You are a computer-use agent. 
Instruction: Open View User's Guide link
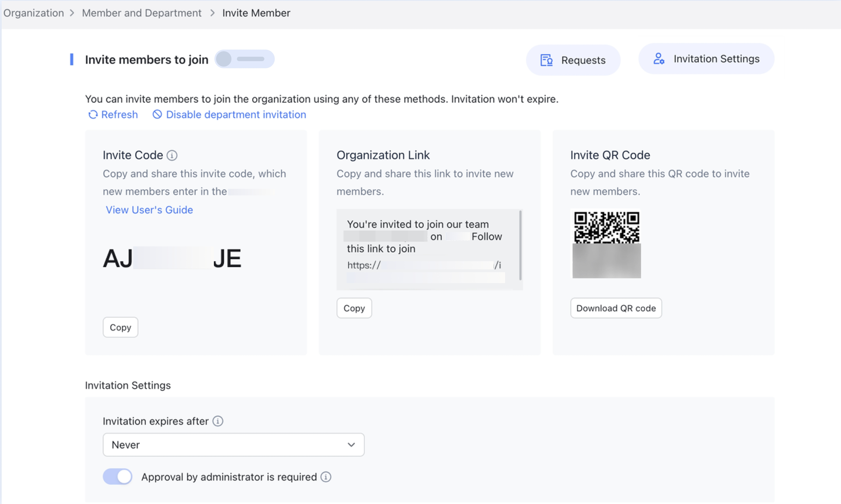pos(149,210)
